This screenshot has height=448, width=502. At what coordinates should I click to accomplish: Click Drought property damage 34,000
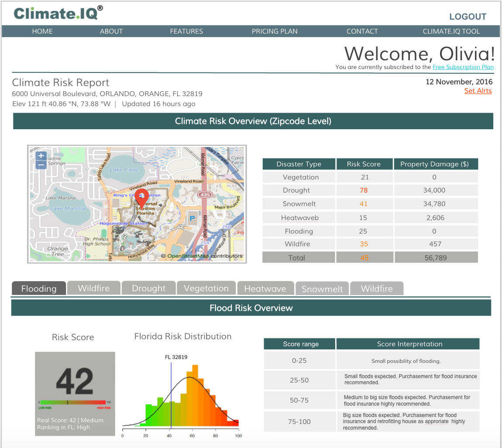pyautogui.click(x=434, y=190)
